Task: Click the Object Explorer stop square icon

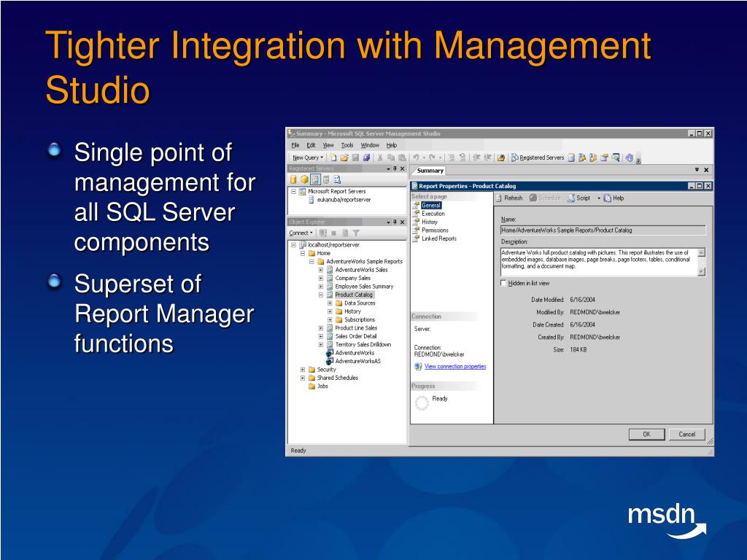Action: (334, 233)
